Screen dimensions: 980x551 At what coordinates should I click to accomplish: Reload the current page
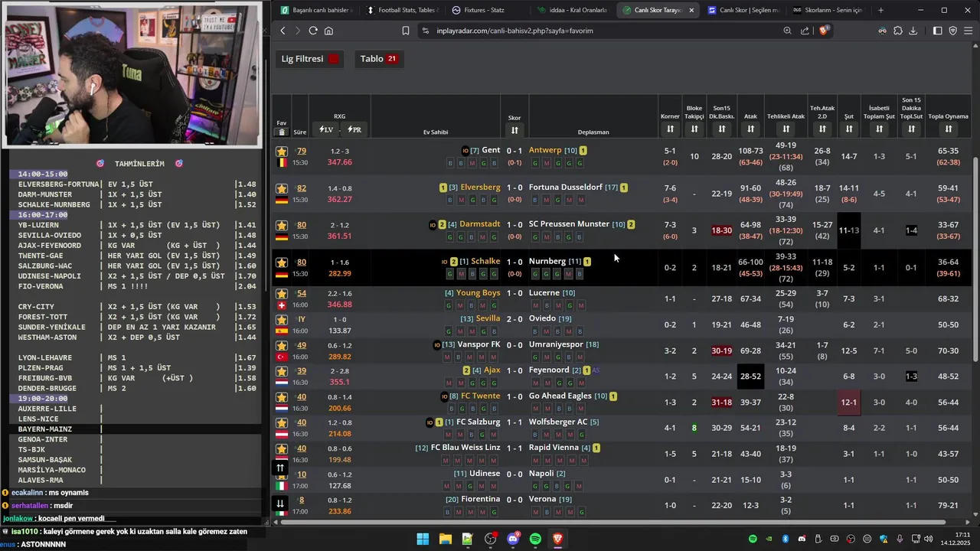coord(313,31)
